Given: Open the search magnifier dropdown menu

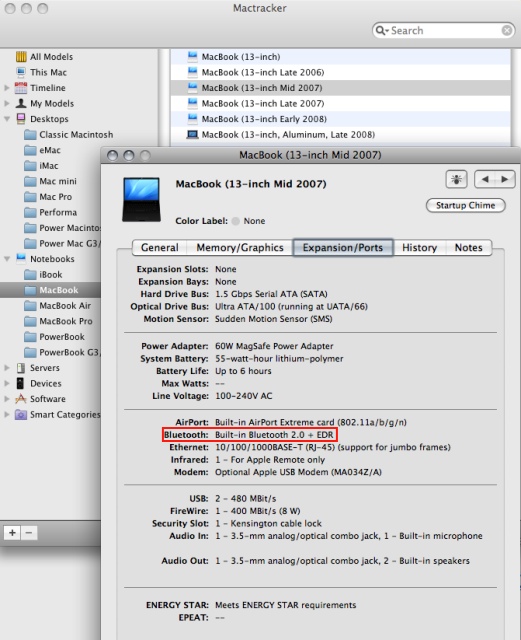Looking at the screenshot, I should coord(381,31).
